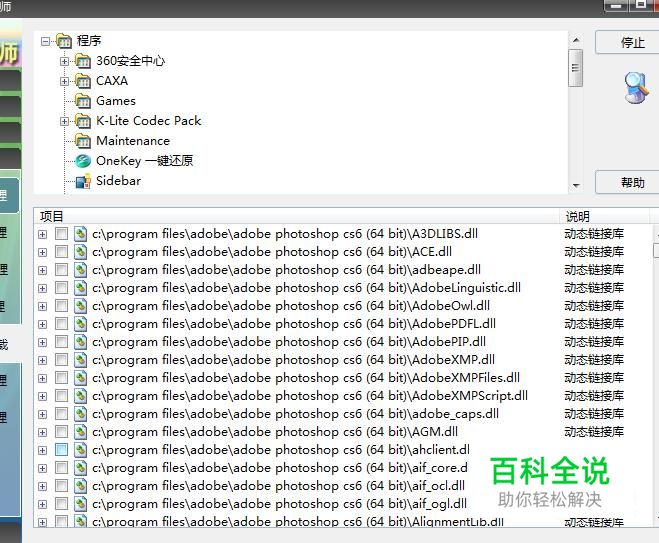Click tree scrollbar up arrow
Viewport: 659px width, 543px height.
pyautogui.click(x=576, y=40)
